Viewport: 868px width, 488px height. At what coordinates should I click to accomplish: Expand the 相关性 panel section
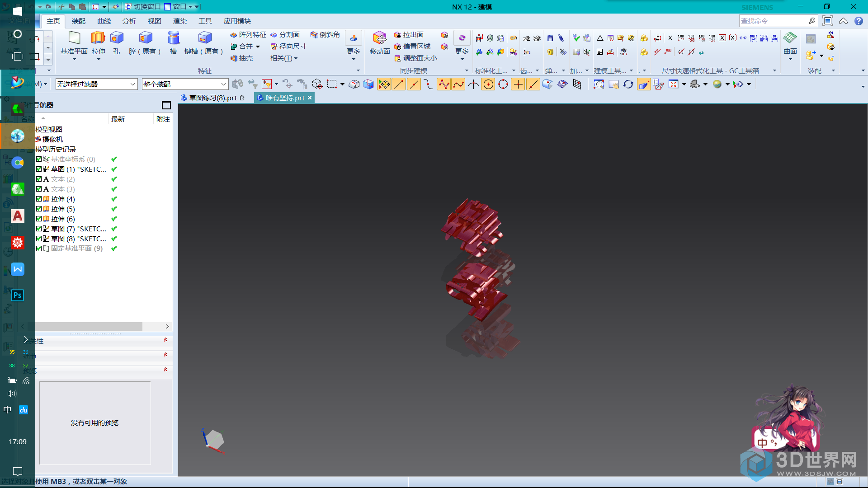165,340
